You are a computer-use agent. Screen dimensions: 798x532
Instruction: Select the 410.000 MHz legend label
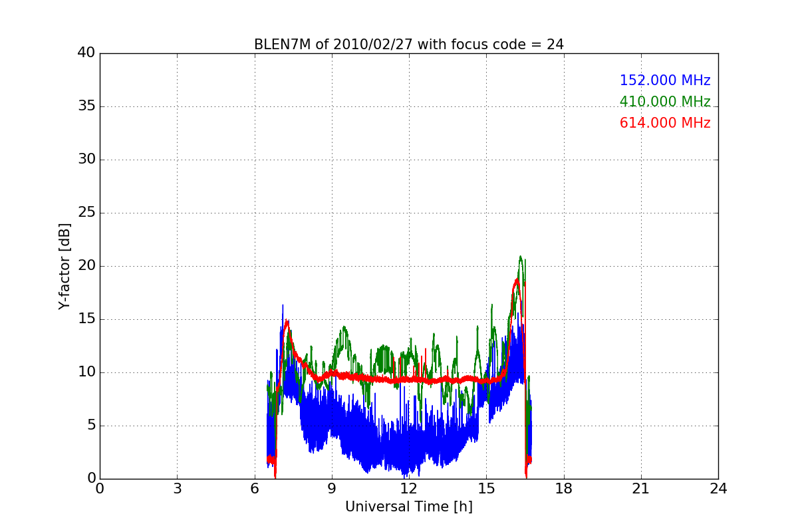tap(665, 102)
